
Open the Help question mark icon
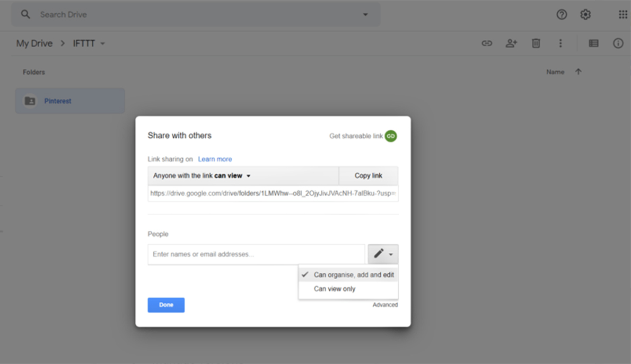[562, 14]
